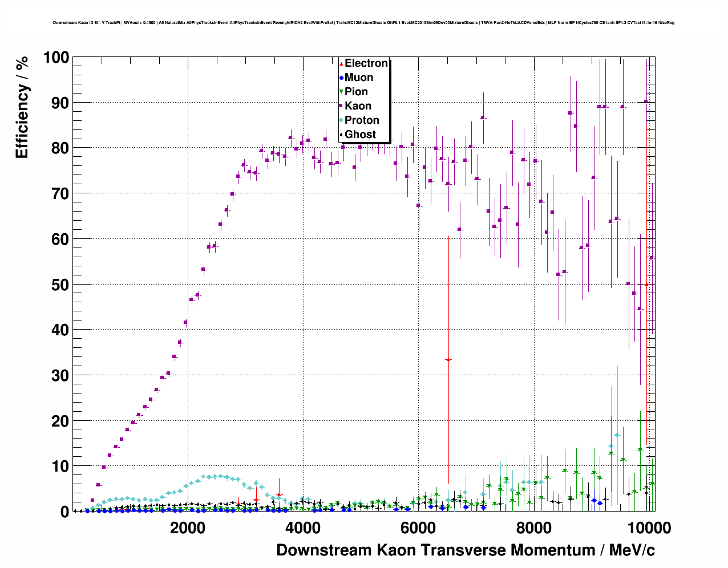Click the red Electron data point at 50% efficiency
The width and height of the screenshot is (728, 568).
(646, 284)
